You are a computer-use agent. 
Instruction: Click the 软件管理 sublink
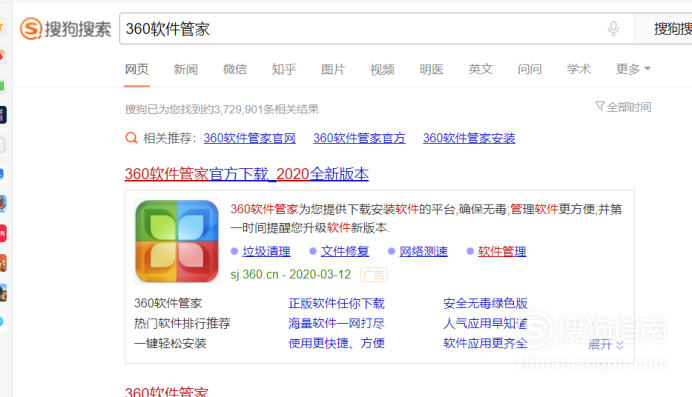(502, 251)
